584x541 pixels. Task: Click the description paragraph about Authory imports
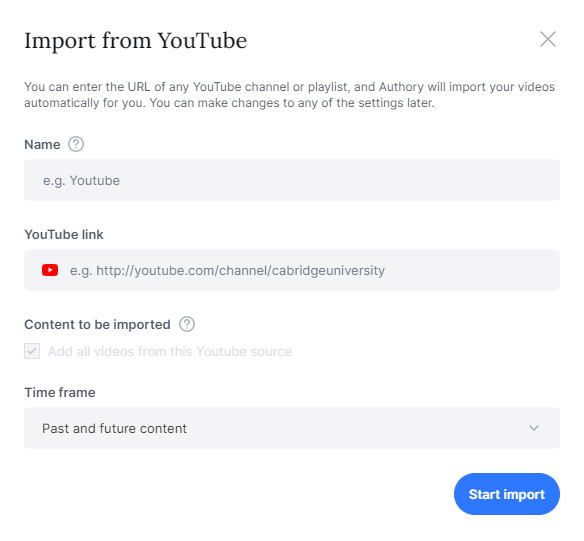(289, 95)
